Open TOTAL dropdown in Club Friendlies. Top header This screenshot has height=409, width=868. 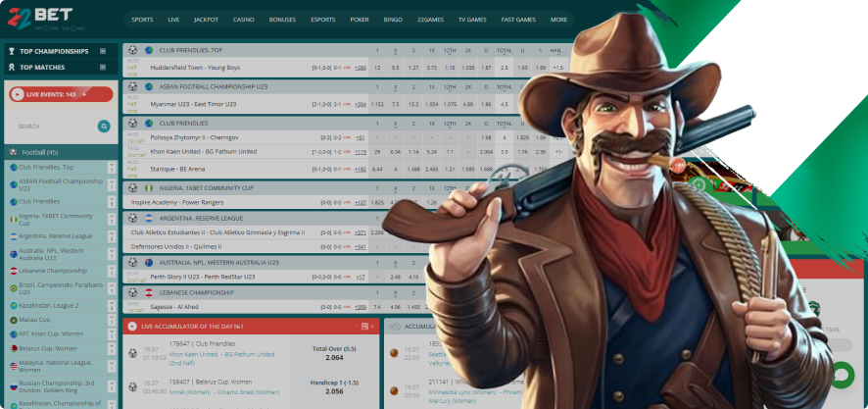point(504,50)
